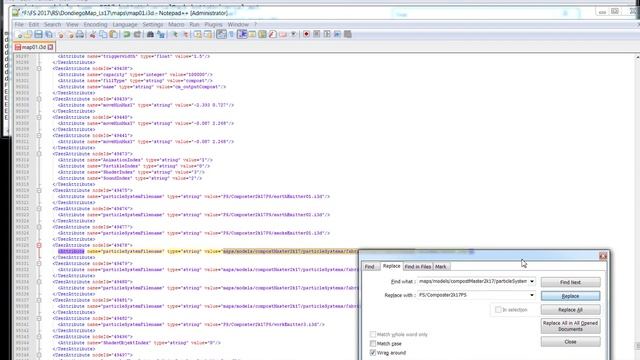Switch to the Mark tab in dialog
Image resolution: width=640 pixels, height=360 pixels.
(x=441, y=267)
